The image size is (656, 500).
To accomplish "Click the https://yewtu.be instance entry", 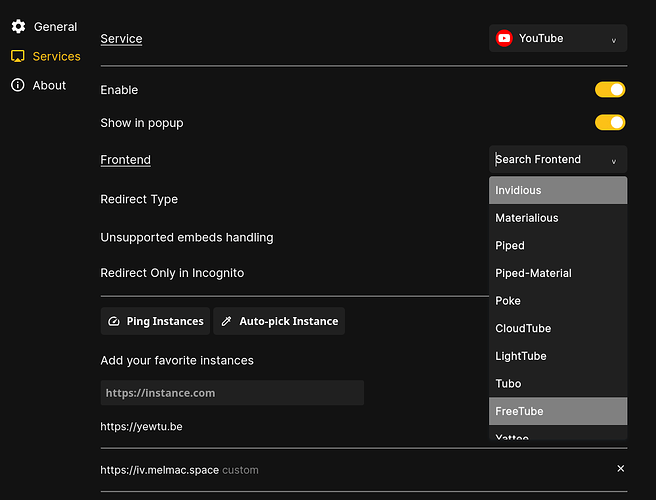I will point(141,426).
